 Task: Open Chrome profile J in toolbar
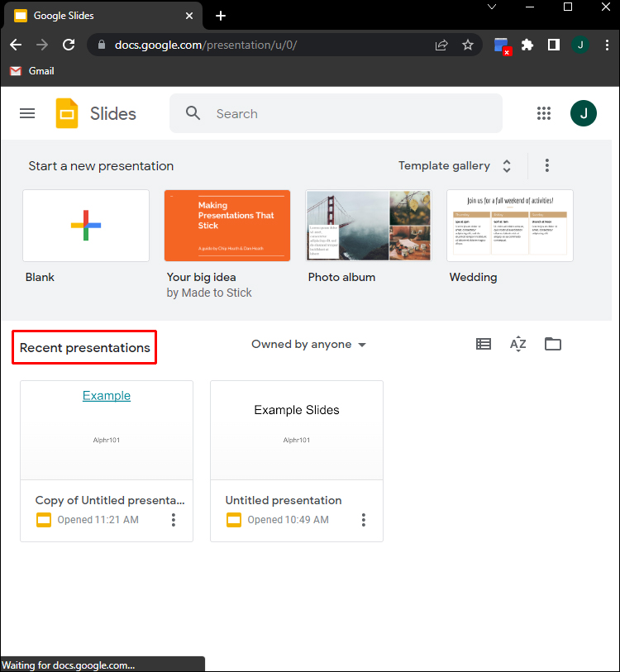pos(580,45)
